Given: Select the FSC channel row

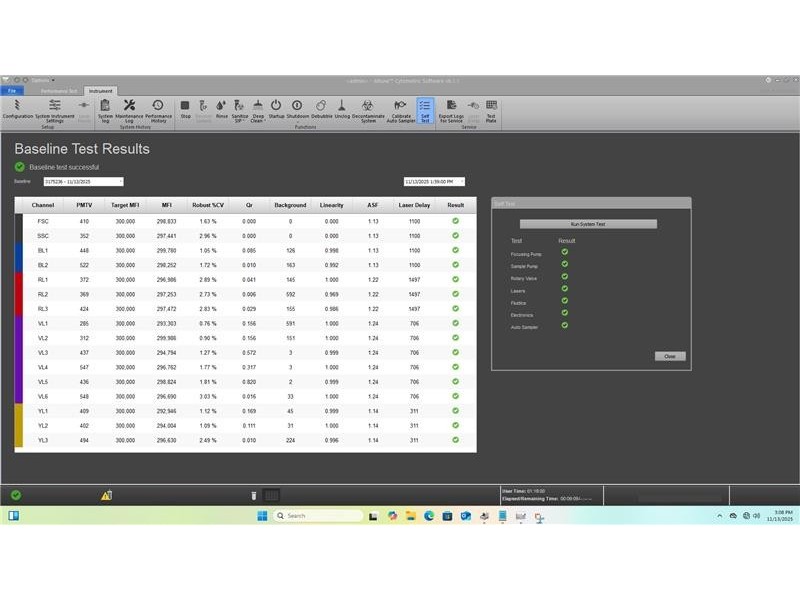Looking at the screenshot, I should click(x=43, y=221).
